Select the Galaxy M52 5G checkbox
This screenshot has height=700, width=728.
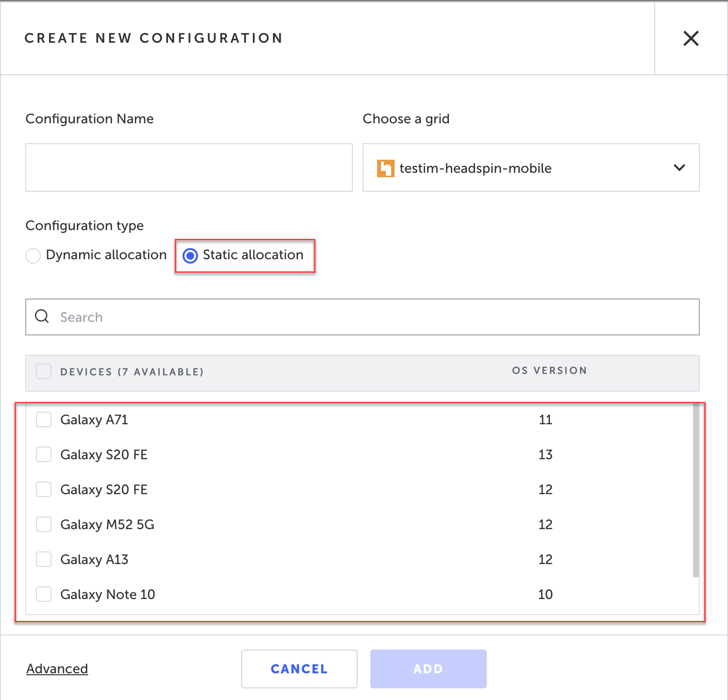(x=44, y=524)
